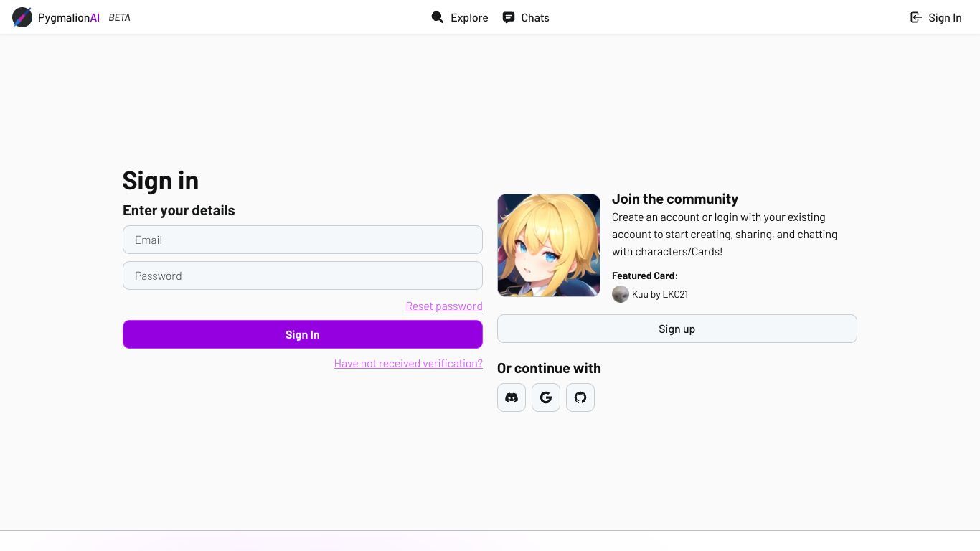Image resolution: width=980 pixels, height=551 pixels.
Task: Click the "Or continue with" heading
Action: [549, 368]
